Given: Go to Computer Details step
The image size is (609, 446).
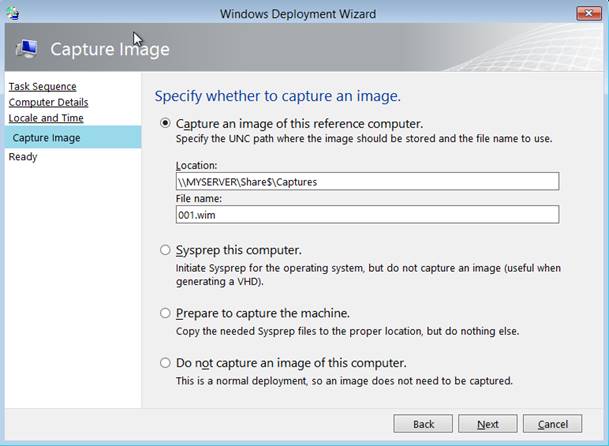Looking at the screenshot, I should [48, 102].
